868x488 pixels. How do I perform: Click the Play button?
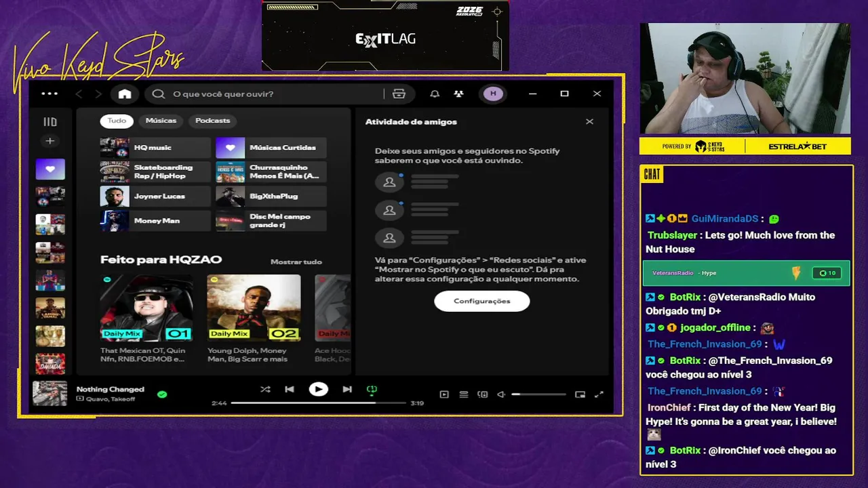(x=318, y=389)
